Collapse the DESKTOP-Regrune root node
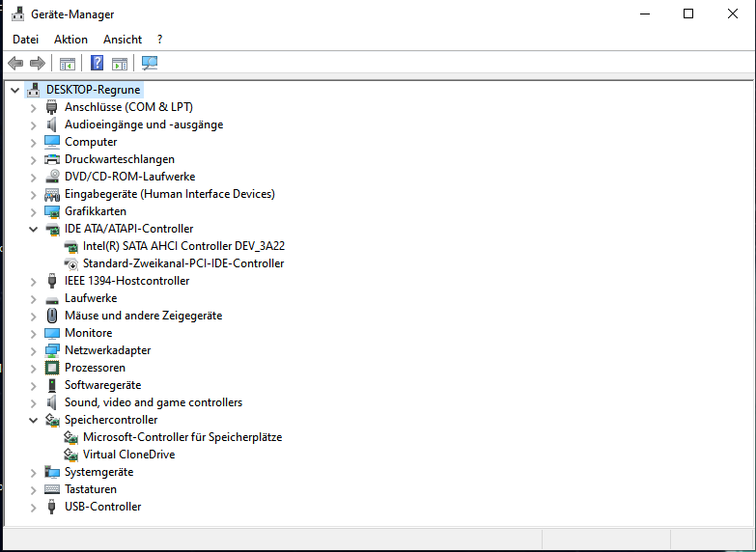 [14, 90]
